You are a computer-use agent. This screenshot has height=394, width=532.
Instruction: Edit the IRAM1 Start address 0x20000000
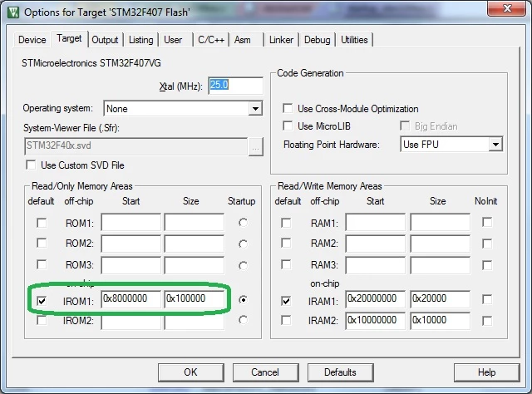pos(376,299)
